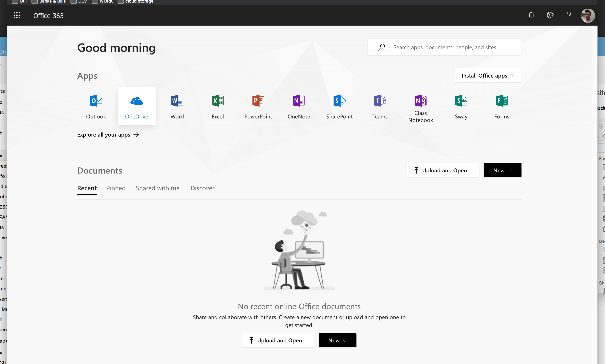
Task: Click Upload and Open below empty message
Action: pyautogui.click(x=278, y=340)
